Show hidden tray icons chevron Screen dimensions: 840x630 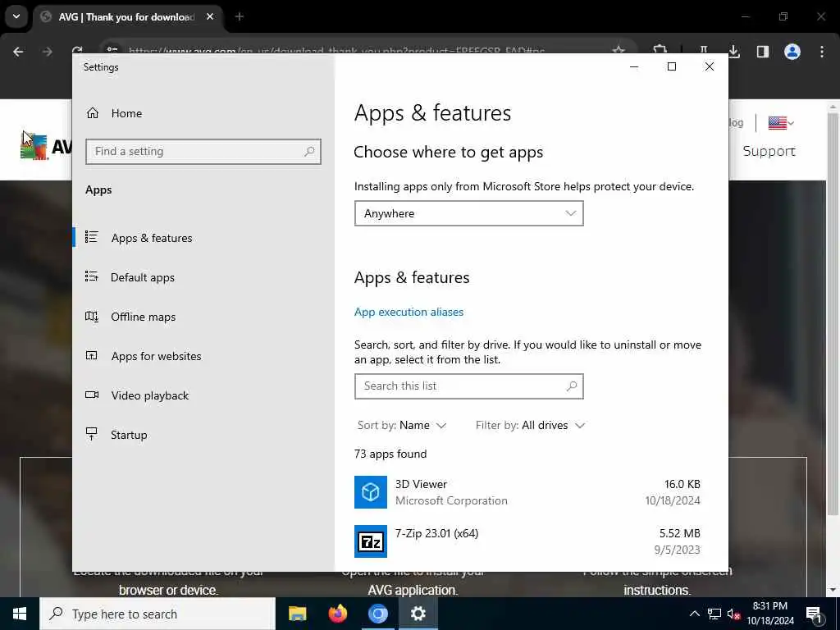pyautogui.click(x=694, y=614)
